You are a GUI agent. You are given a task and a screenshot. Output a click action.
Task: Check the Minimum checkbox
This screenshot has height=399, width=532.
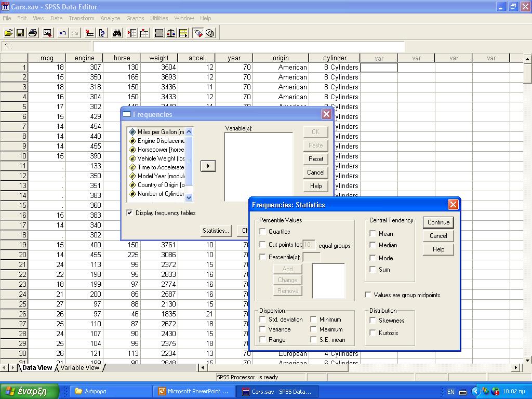pyautogui.click(x=313, y=320)
